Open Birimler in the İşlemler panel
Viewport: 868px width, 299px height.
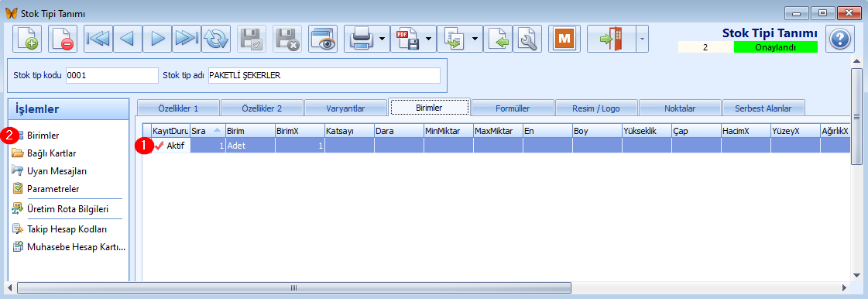pos(43,135)
